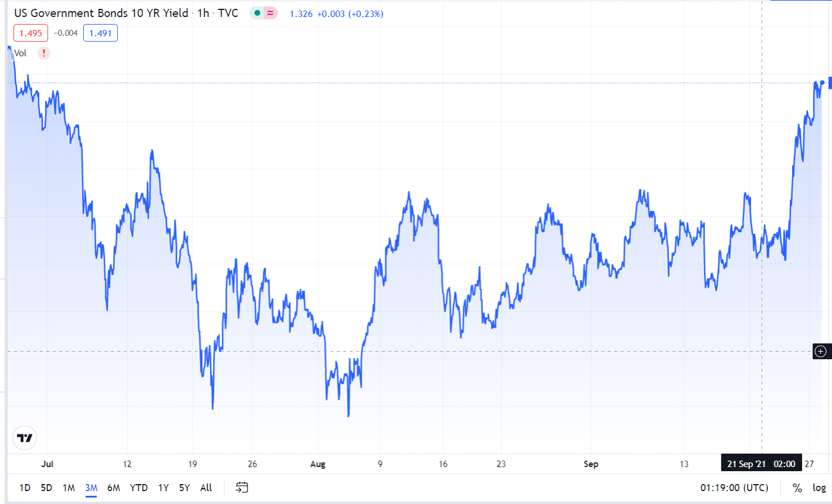Show the 5Y time range
The image size is (832, 504).
pos(184,488)
